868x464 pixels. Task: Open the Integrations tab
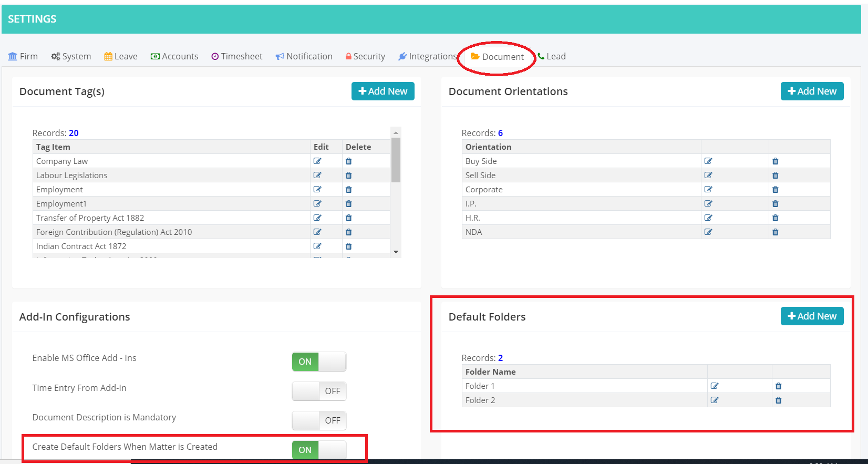click(x=428, y=56)
